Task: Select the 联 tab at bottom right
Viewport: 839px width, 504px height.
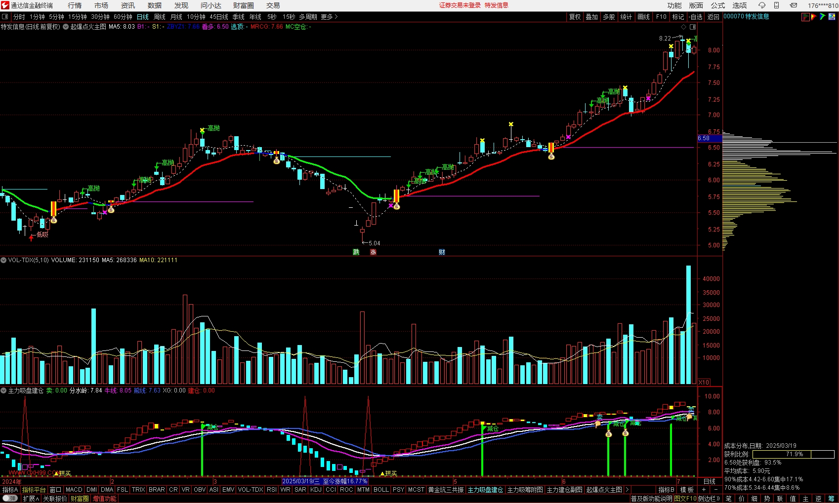Action: point(780,499)
